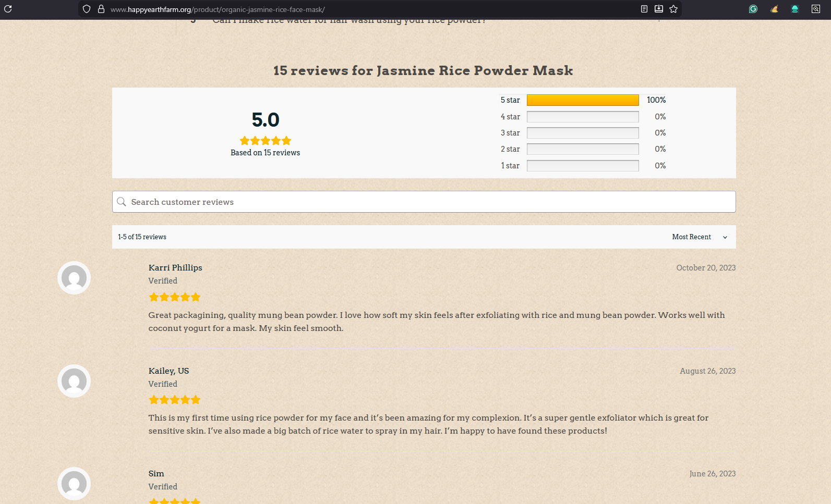Open the Most Recent sort dropdown

[x=691, y=237]
